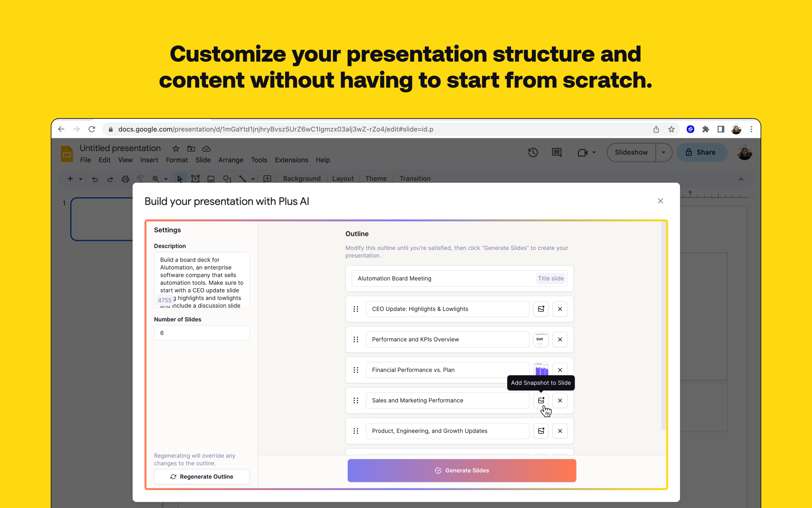Click the Generate Slides button
Screen dimensions: 812x508
(x=462, y=470)
